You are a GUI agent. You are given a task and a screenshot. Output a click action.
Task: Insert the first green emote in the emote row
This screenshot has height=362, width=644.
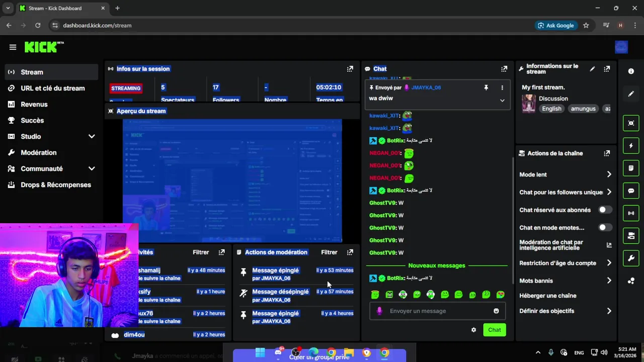(x=375, y=295)
